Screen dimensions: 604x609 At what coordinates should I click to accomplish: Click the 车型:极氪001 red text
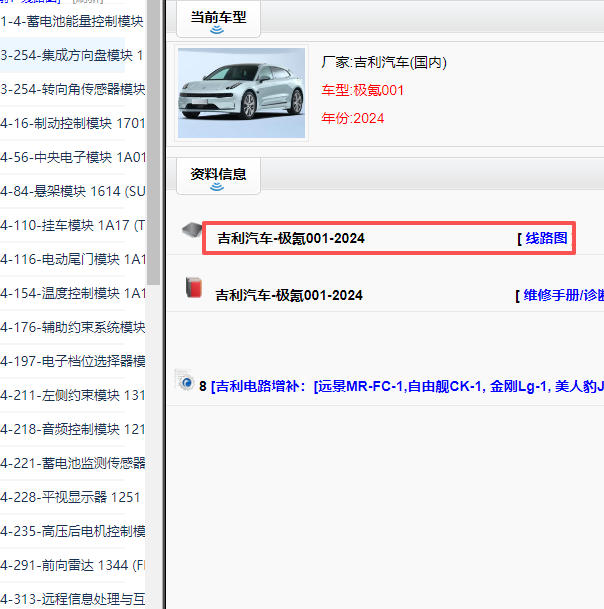click(x=362, y=90)
